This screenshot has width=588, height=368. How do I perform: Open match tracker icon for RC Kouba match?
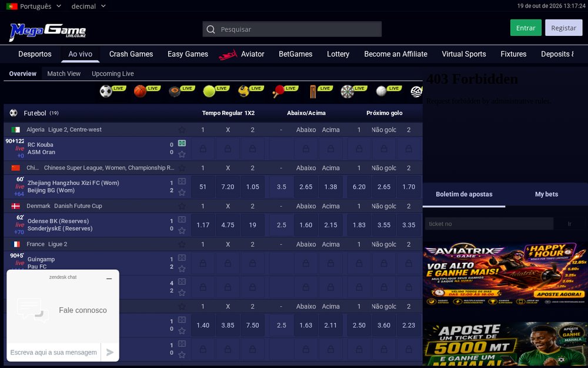tap(182, 143)
